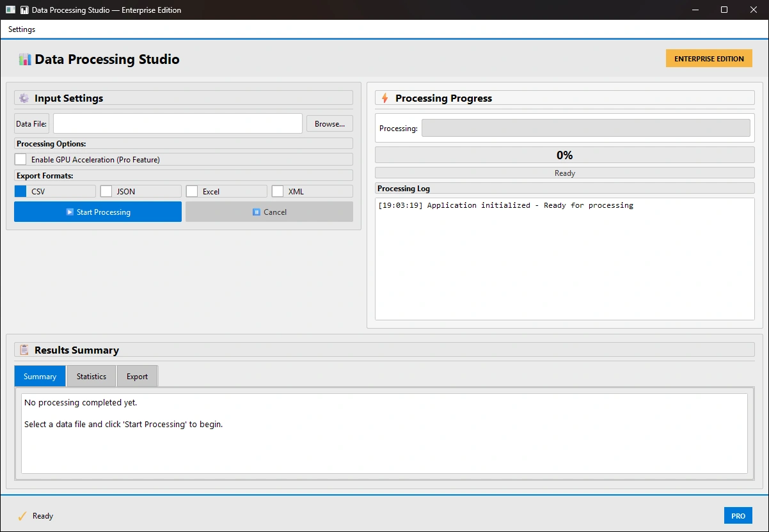
Task: Open the Settings menu
Action: 22,29
